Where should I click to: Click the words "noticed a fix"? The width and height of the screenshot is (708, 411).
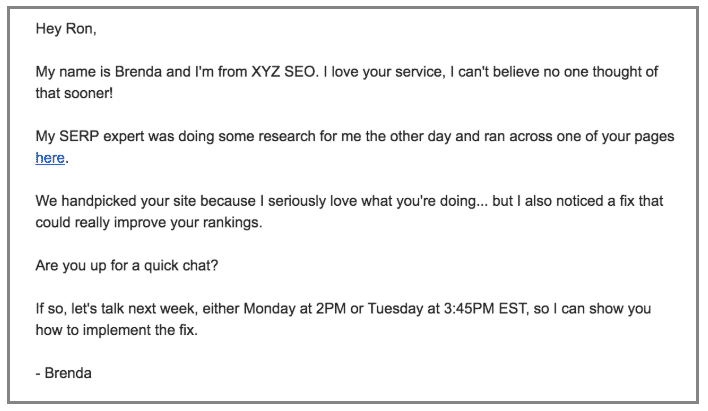click(x=597, y=202)
